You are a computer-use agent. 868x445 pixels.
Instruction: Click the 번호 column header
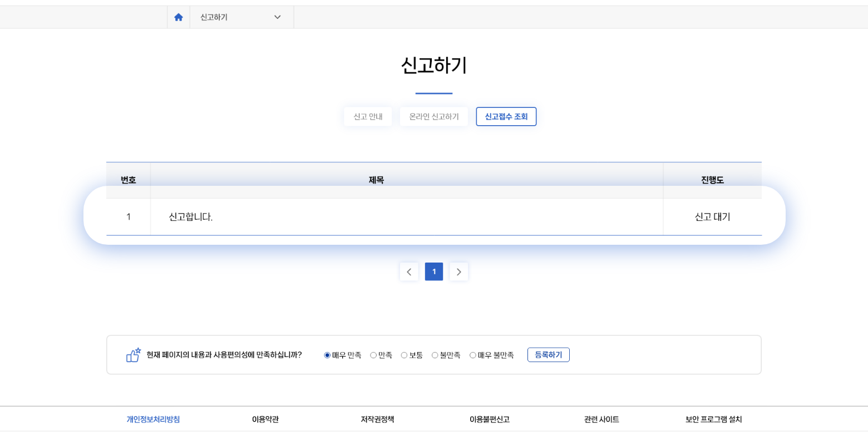pyautogui.click(x=129, y=180)
